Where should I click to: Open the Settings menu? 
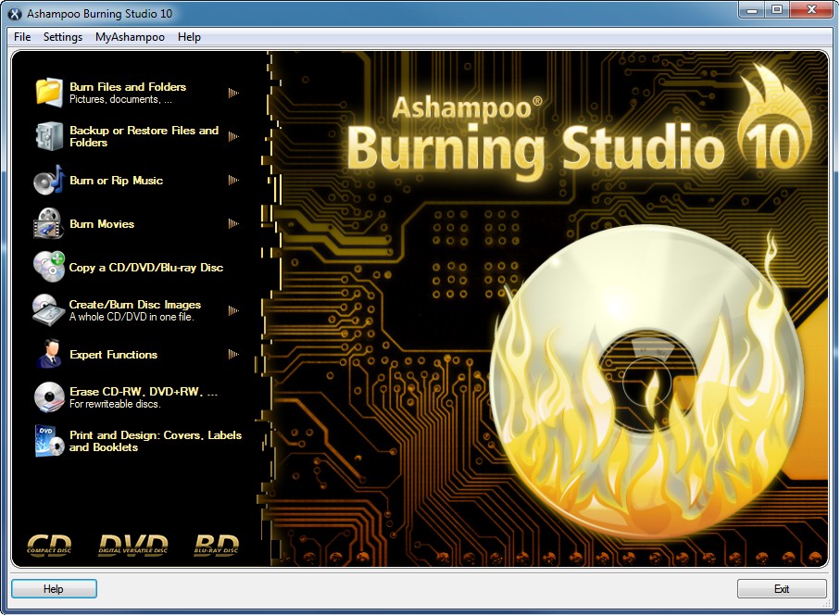(x=63, y=37)
